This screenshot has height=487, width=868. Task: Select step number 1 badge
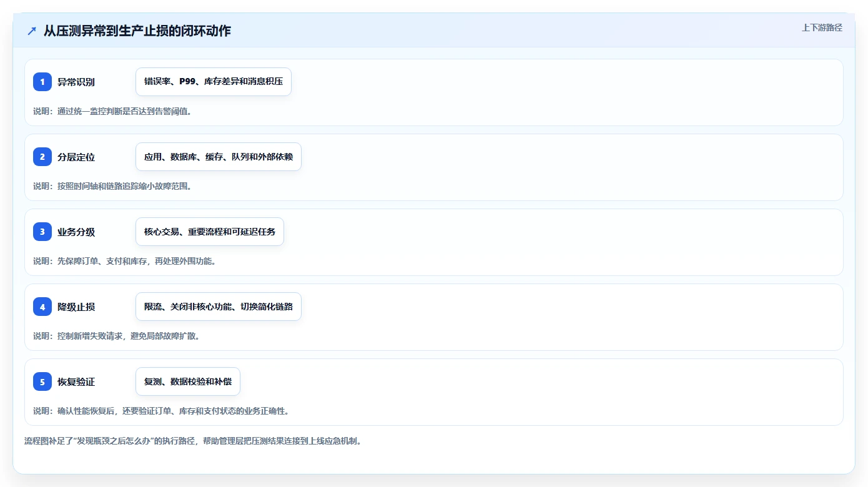tap(42, 82)
